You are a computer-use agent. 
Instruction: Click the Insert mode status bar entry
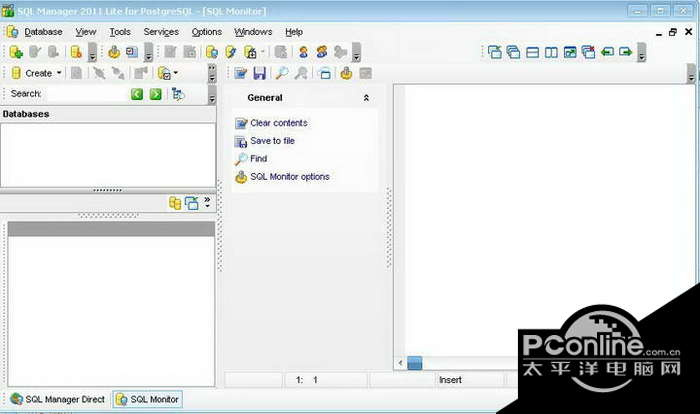[x=450, y=380]
